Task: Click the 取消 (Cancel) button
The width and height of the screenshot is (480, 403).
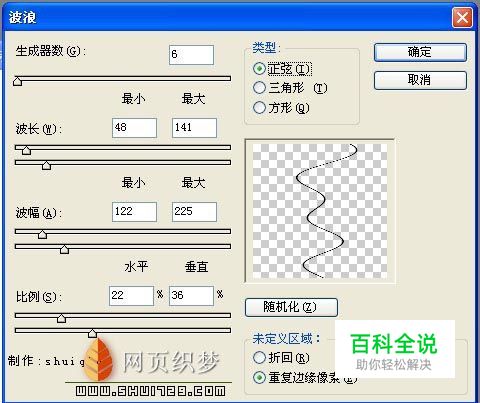Action: point(420,80)
